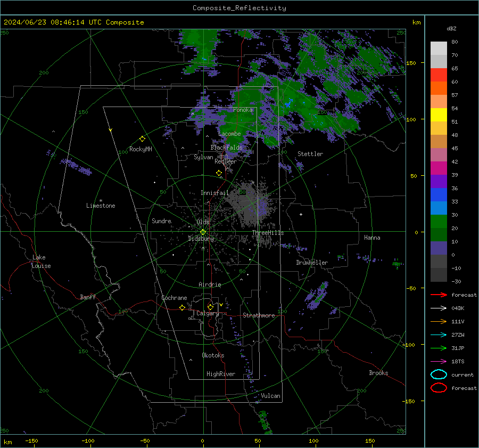Click the Strathmore label

259,315
